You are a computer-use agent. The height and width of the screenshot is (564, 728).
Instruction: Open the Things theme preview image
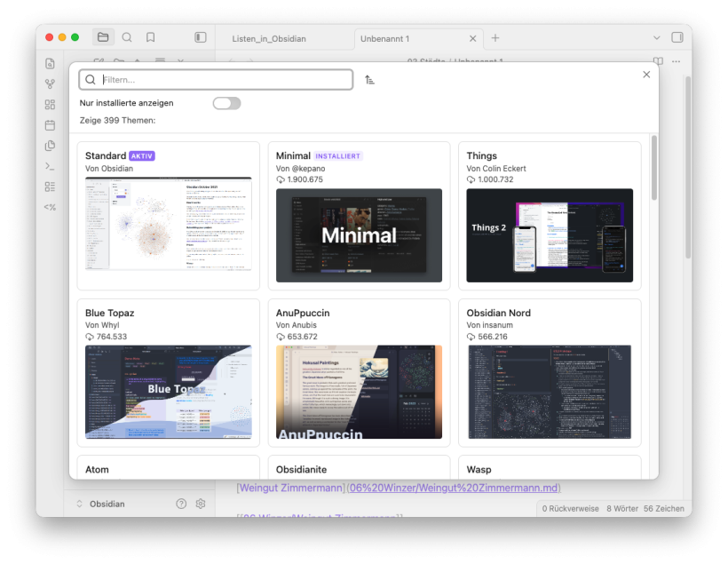(x=550, y=235)
